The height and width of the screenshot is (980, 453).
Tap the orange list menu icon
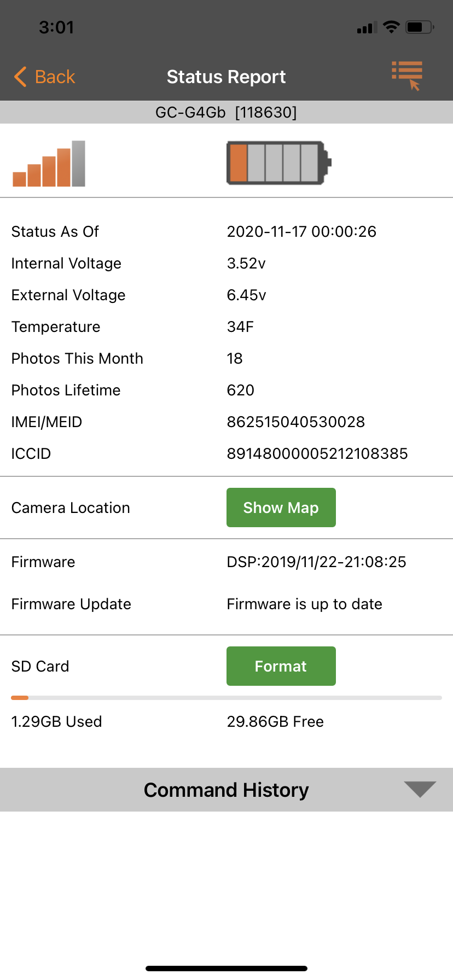(x=407, y=76)
